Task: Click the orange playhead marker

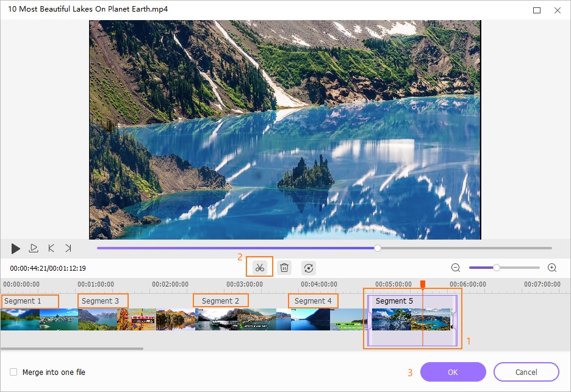Action: (422, 285)
